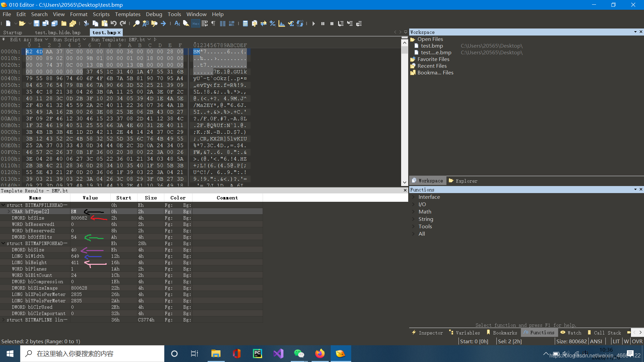Open the Edit As Hex dropdown
The image size is (644, 362).
tap(29, 40)
